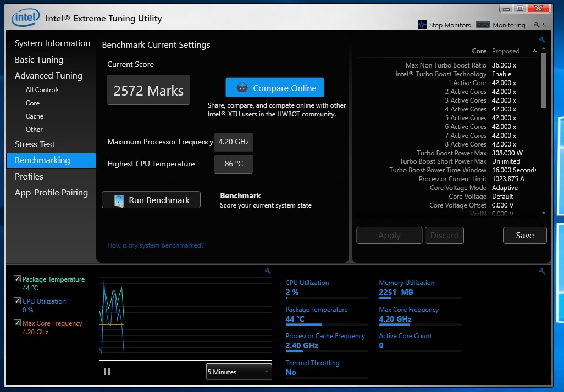The image size is (564, 392).
Task: Open the 'How is my system benchmarked?' link
Action: pyautogui.click(x=156, y=245)
